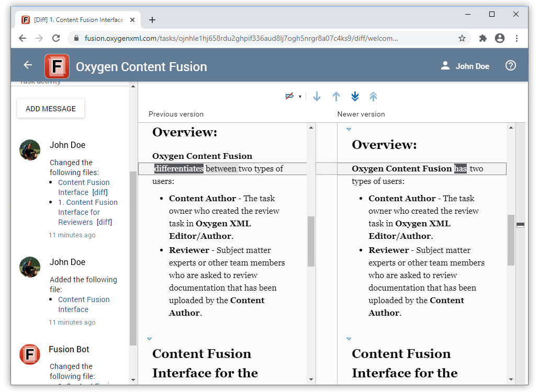
Task: Open the Chrome profile avatar icon
Action: coord(500,38)
